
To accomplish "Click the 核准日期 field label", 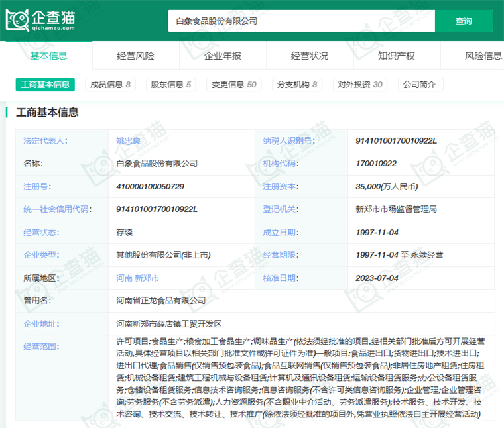I will 281,278.
